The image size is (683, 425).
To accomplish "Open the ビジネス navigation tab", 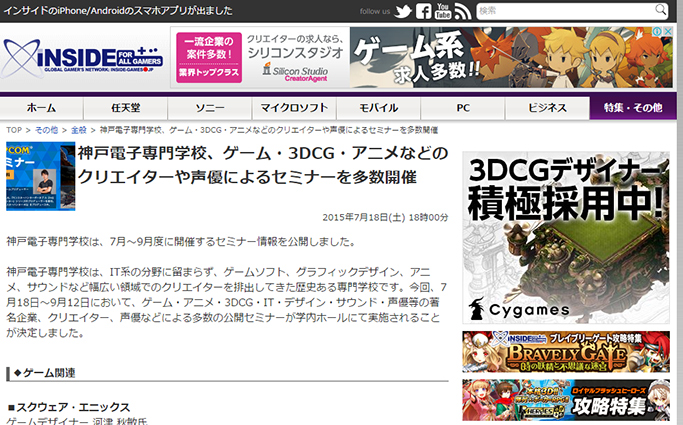I will click(547, 108).
